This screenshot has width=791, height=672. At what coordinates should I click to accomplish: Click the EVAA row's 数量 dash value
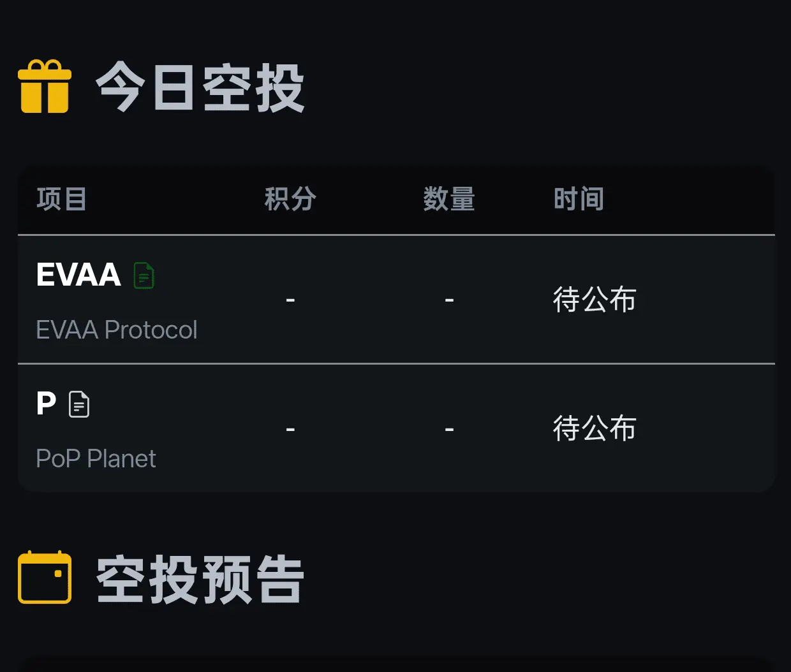pos(449,300)
